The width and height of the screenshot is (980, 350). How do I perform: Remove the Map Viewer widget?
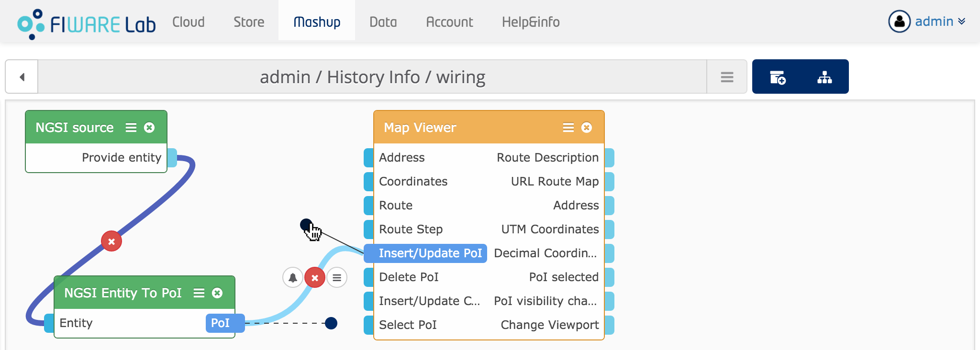[587, 127]
